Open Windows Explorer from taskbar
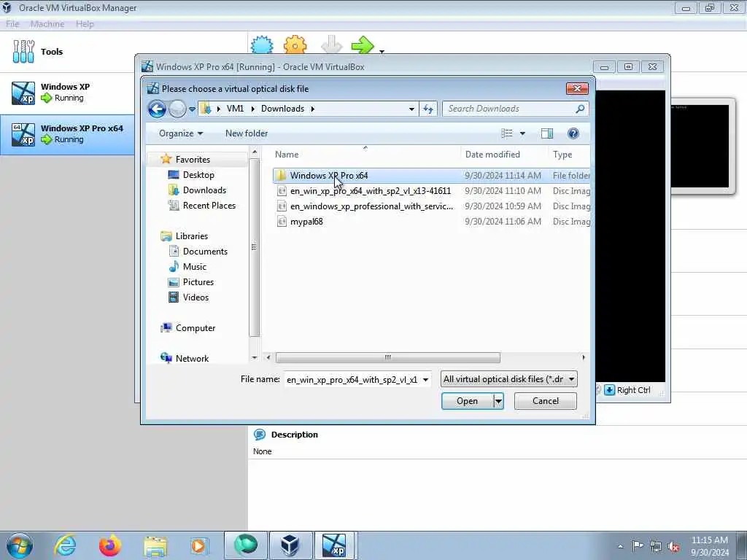This screenshot has height=560, width=747. 155,545
